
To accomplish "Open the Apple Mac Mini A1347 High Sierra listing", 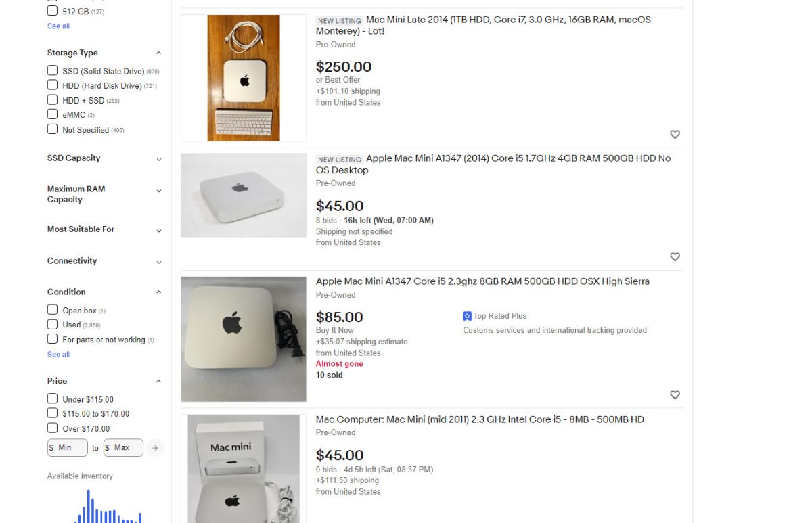I will coord(482,281).
